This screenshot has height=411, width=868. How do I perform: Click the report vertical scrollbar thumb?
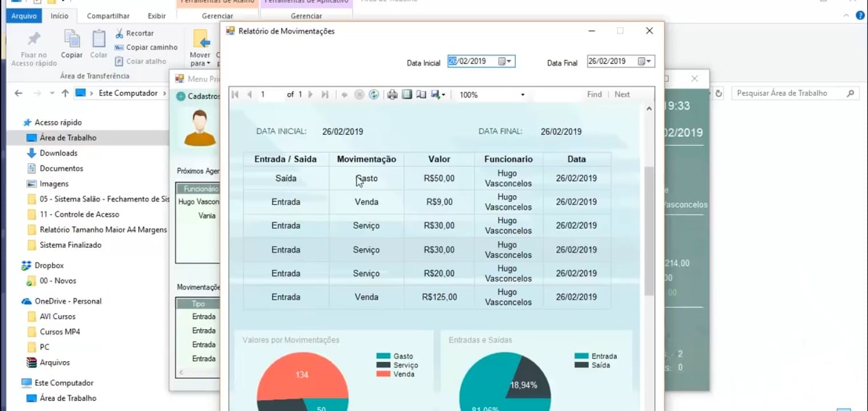649,231
